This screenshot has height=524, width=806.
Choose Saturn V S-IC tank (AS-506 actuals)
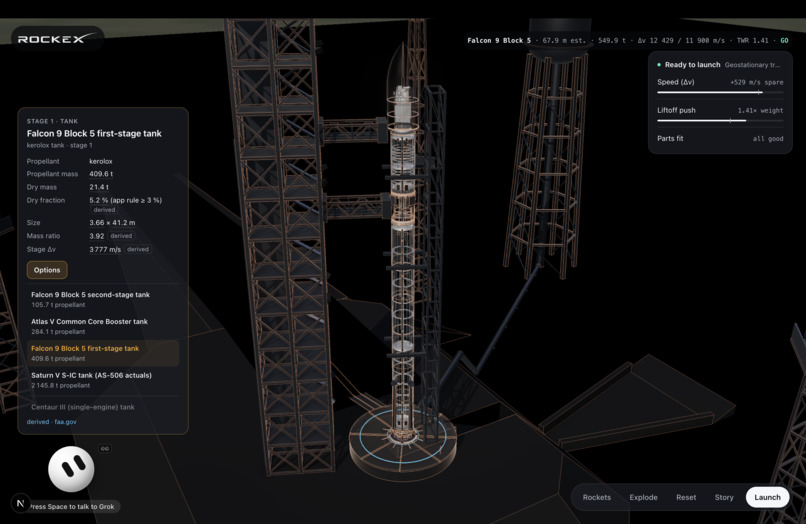point(103,380)
